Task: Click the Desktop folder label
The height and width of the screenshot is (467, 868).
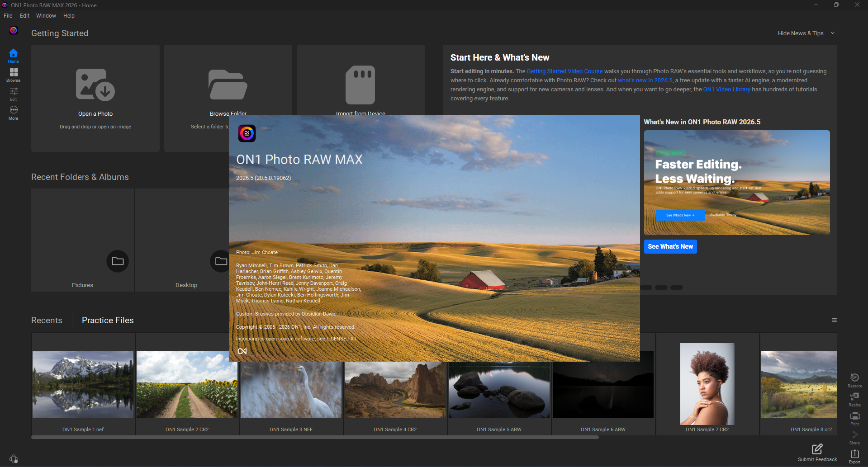Action: coord(186,285)
